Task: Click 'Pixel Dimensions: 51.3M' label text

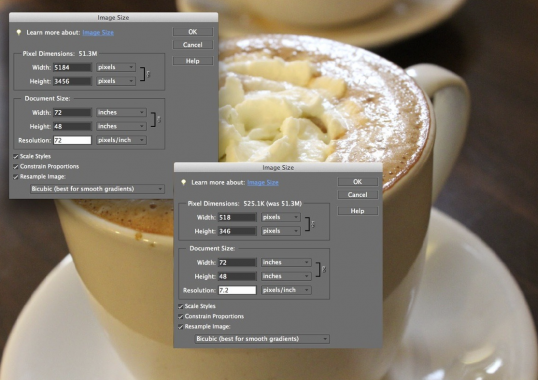Action: [x=60, y=54]
